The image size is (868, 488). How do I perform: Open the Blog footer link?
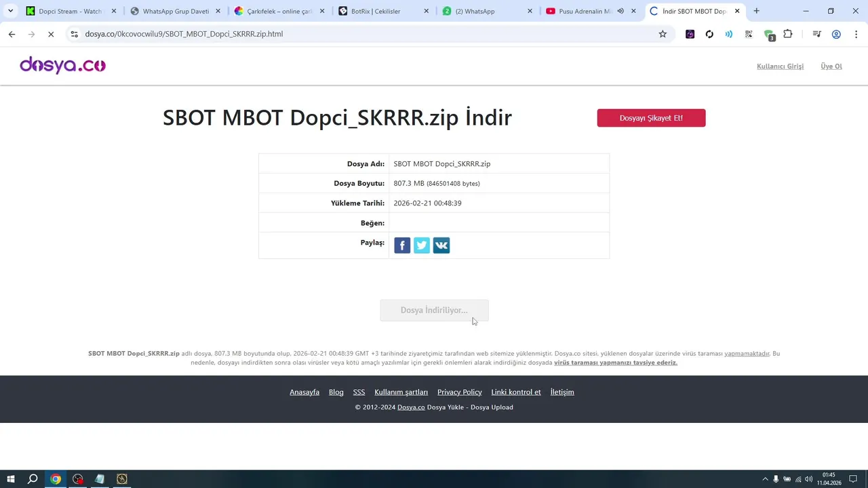[336, 392]
